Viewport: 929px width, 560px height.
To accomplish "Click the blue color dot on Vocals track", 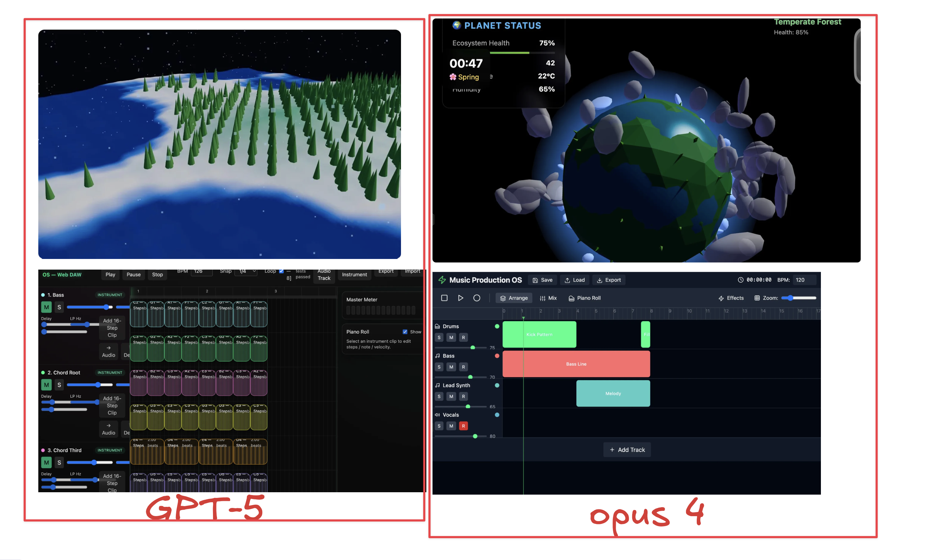I will [x=497, y=415].
